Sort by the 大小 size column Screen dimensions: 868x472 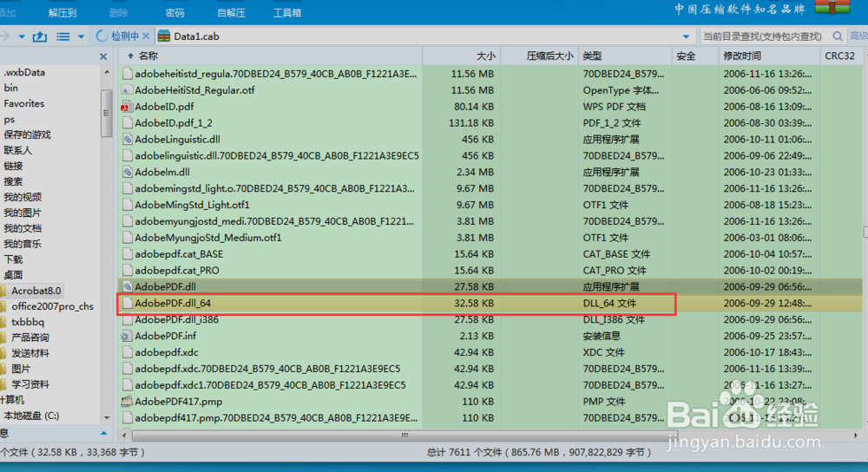point(485,56)
